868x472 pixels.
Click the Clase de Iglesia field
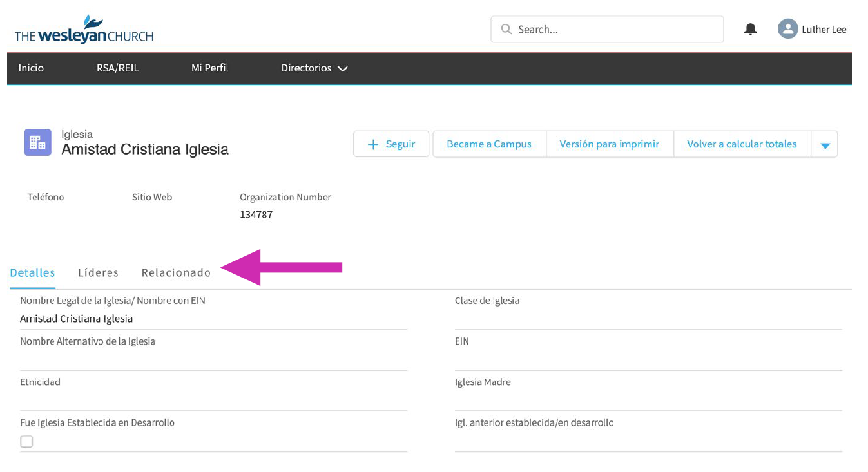point(648,312)
